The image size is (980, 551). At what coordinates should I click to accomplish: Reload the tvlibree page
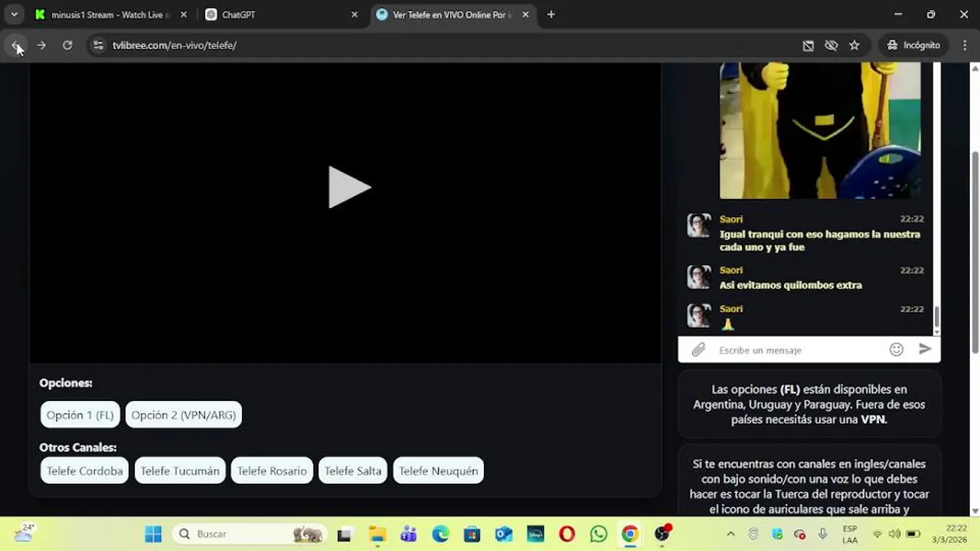click(x=67, y=45)
